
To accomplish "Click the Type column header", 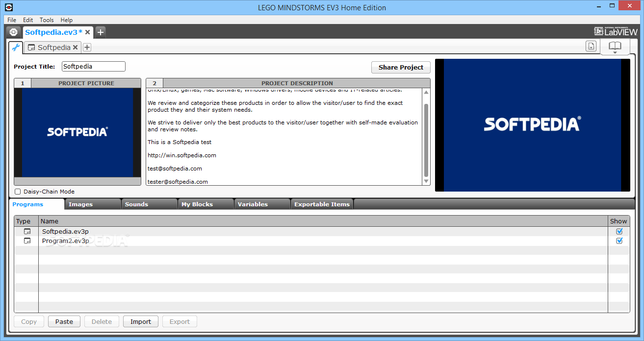I will [26, 221].
